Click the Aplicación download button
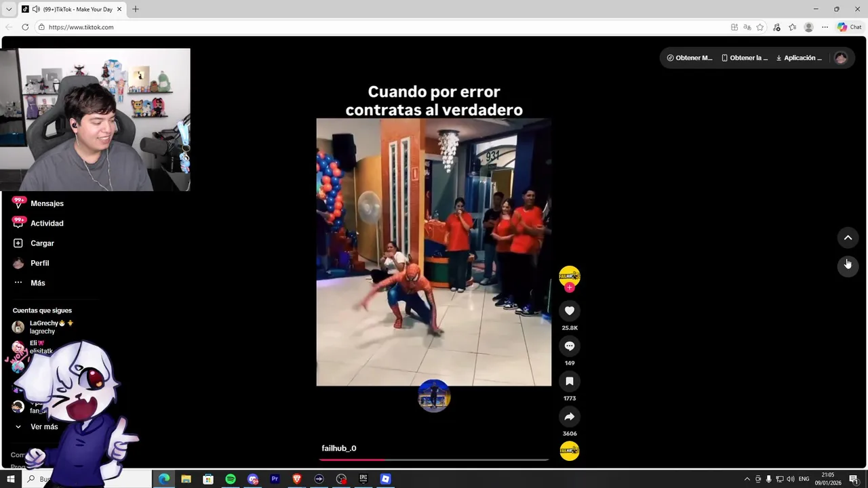Screen dimensions: 868x488 click(799, 58)
